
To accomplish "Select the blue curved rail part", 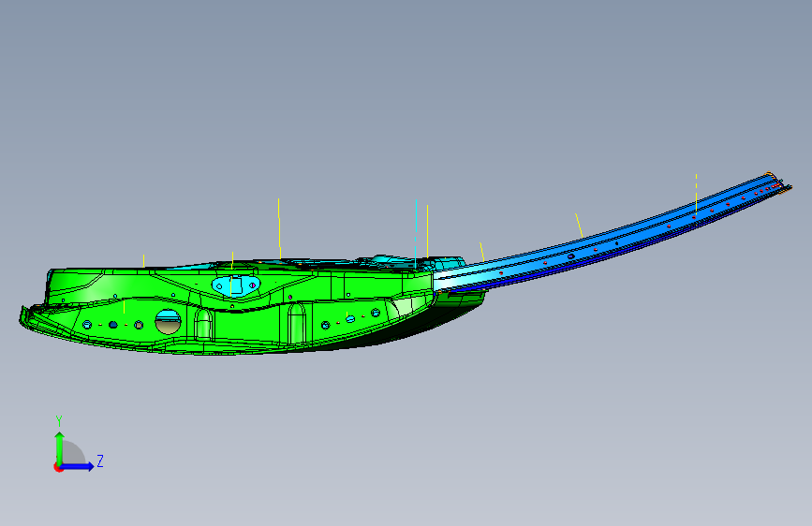I will pyautogui.click(x=611, y=238).
